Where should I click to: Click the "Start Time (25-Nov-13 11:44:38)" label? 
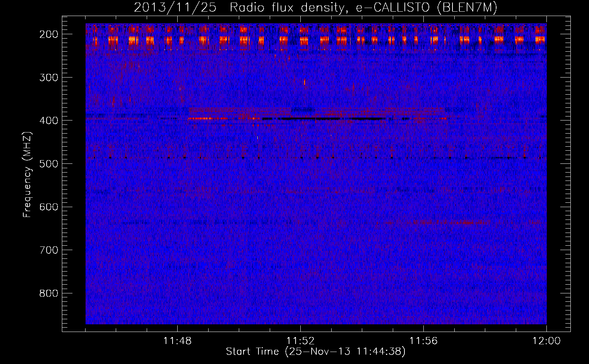316,352
